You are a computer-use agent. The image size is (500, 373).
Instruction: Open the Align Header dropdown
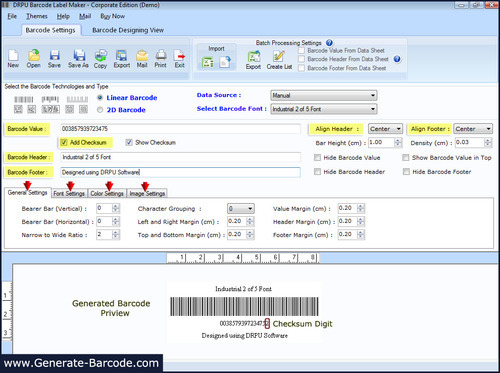pyautogui.click(x=385, y=129)
